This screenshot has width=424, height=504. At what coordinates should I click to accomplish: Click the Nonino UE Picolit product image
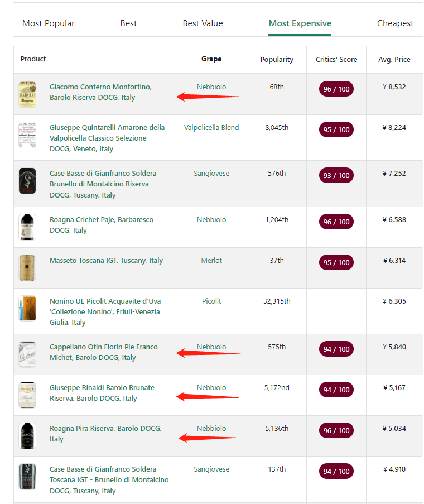27,309
